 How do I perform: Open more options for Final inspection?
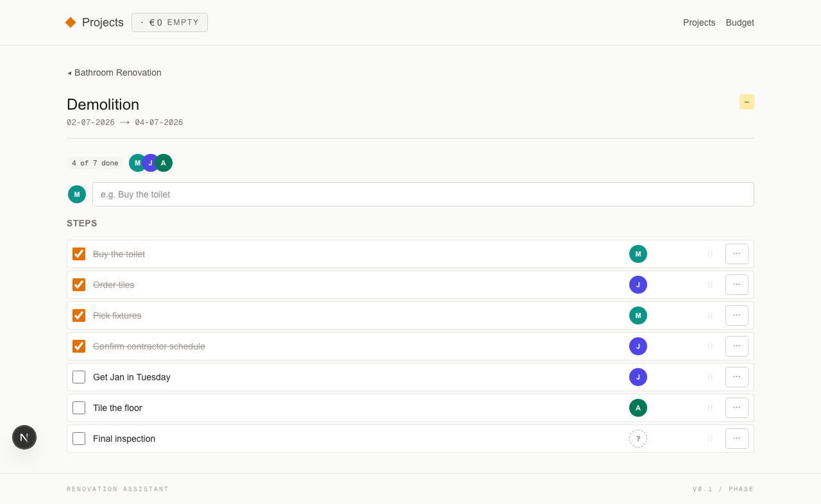pyautogui.click(x=737, y=439)
